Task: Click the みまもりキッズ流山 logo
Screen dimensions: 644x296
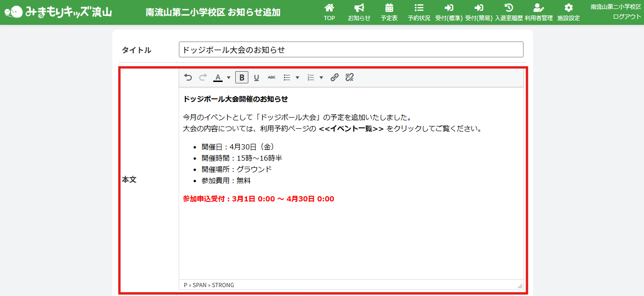Action: pyautogui.click(x=58, y=12)
